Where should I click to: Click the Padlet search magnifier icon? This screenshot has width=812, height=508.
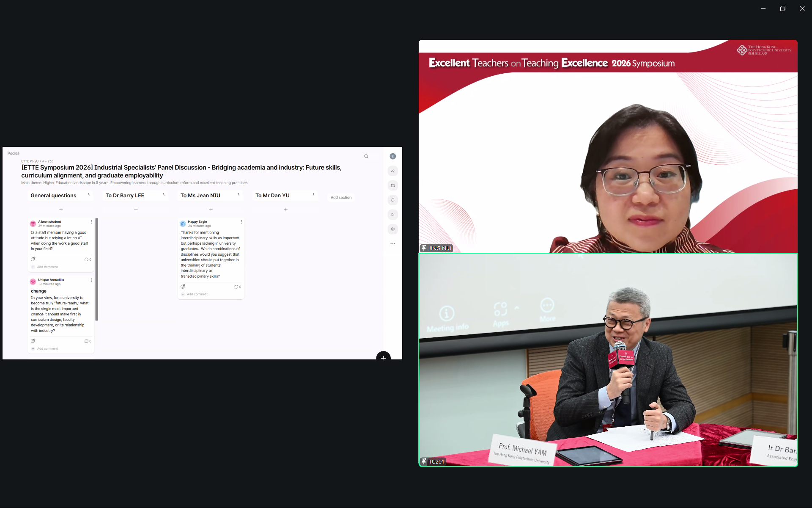pyautogui.click(x=366, y=157)
